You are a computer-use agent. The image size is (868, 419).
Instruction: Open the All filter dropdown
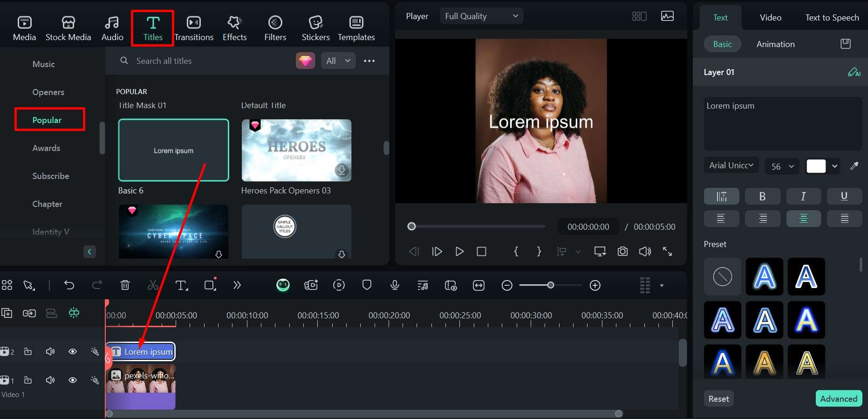coord(338,61)
